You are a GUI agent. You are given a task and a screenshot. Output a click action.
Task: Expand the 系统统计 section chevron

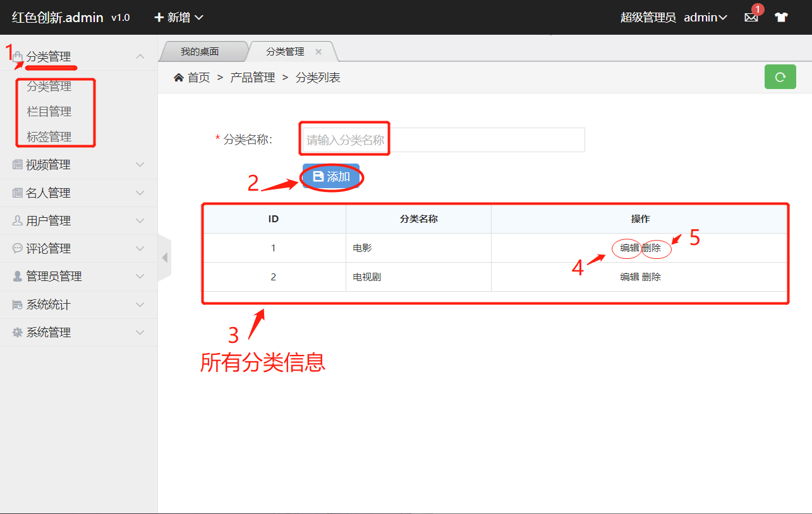point(140,305)
